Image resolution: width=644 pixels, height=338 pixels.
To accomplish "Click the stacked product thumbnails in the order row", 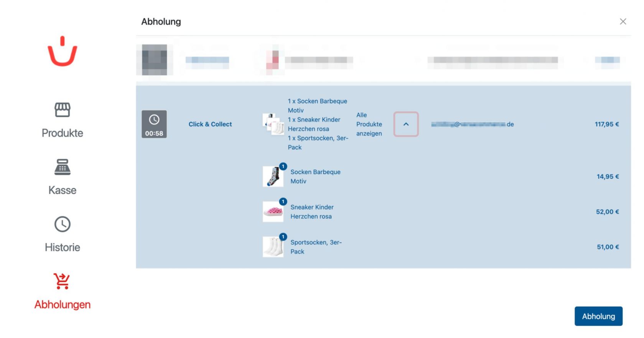I will click(273, 124).
